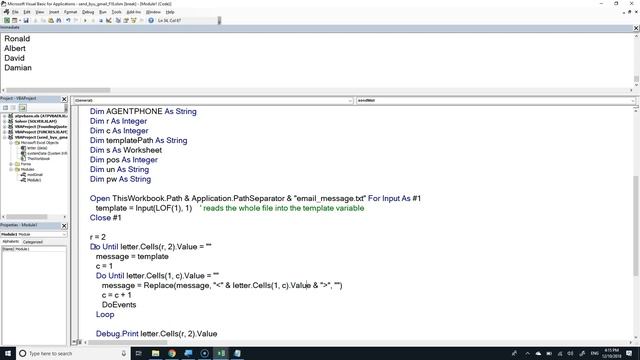The height and width of the screenshot is (360, 640).
Task: Click 'Ronald' in the Immediate window
Action: coord(17,39)
